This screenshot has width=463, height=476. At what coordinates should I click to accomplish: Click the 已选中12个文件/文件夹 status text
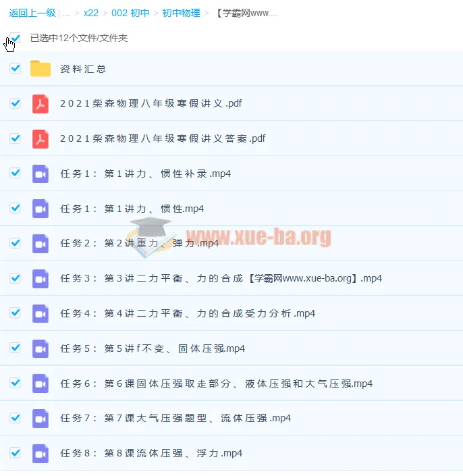coord(79,38)
